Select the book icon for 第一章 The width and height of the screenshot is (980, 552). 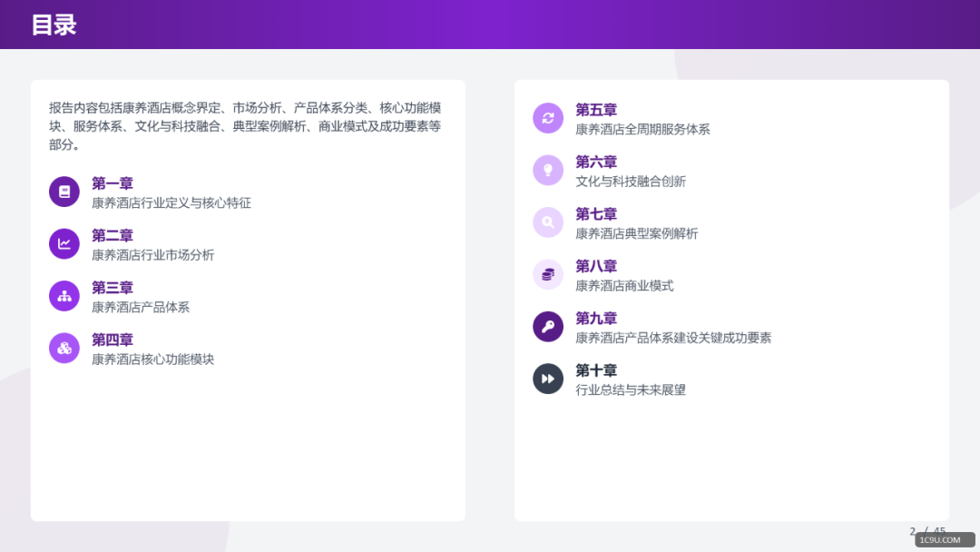pos(64,192)
